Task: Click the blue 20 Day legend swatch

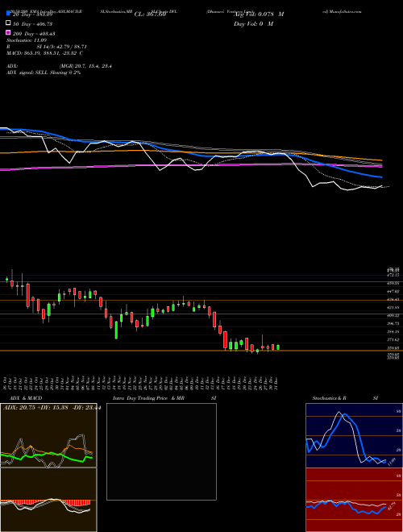Action: [9, 14]
